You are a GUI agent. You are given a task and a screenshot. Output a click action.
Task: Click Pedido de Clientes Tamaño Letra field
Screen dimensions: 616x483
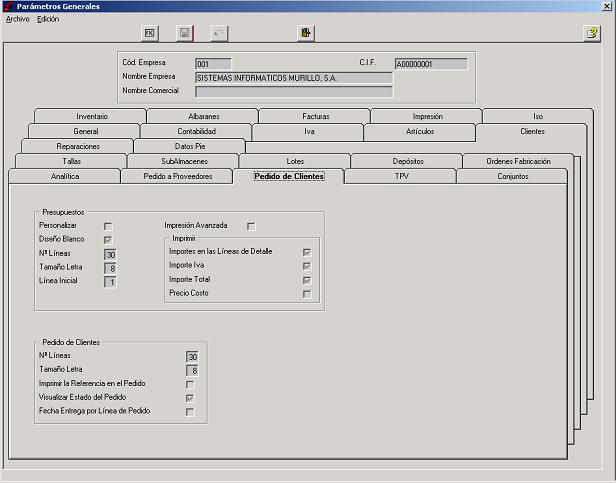tap(192, 371)
